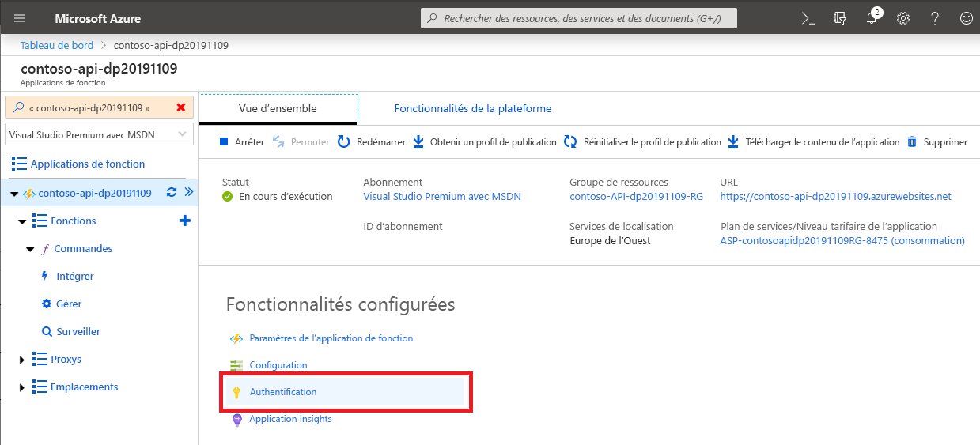The height and width of the screenshot is (445, 980).
Task: Click the breadcrumb text contoso-api-dp20191109
Action: tap(171, 45)
